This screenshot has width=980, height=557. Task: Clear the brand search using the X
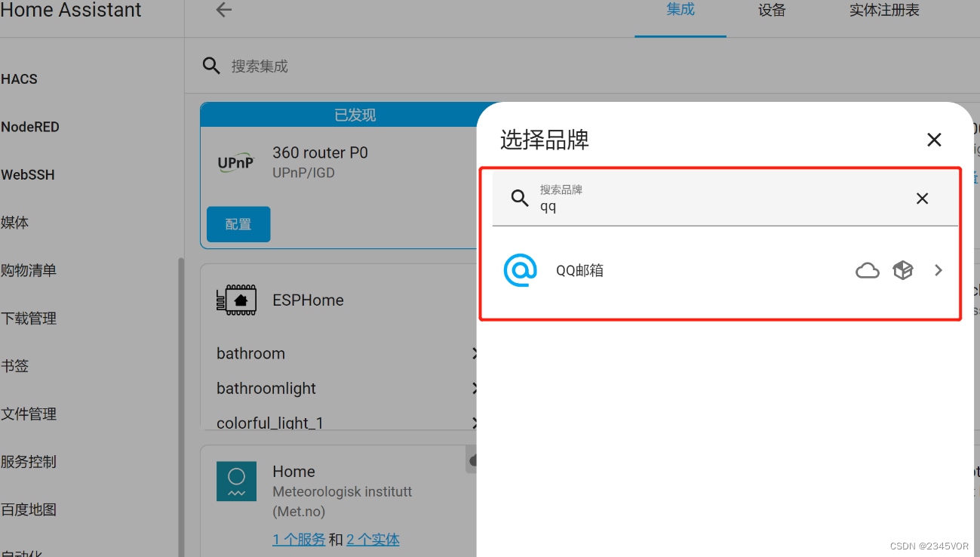pyautogui.click(x=922, y=198)
